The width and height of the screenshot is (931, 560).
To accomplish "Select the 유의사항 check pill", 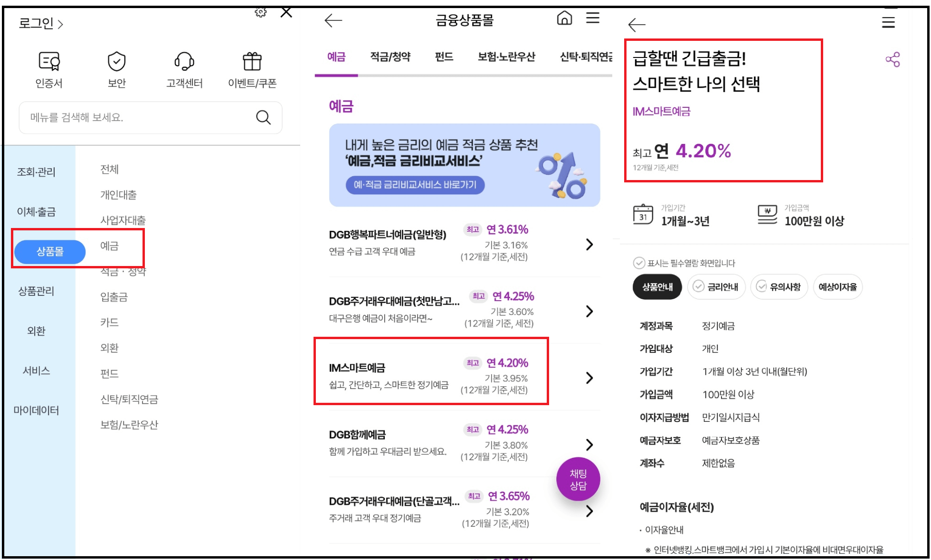I will coord(779,287).
